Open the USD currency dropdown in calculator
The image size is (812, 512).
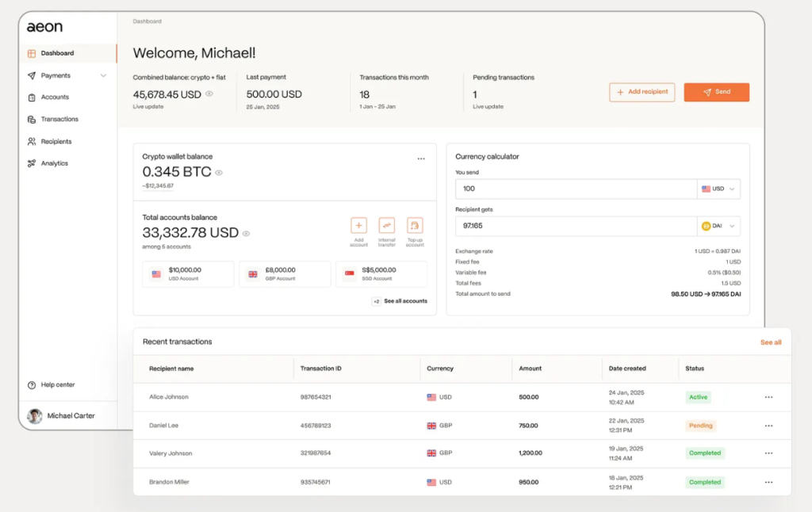718,189
